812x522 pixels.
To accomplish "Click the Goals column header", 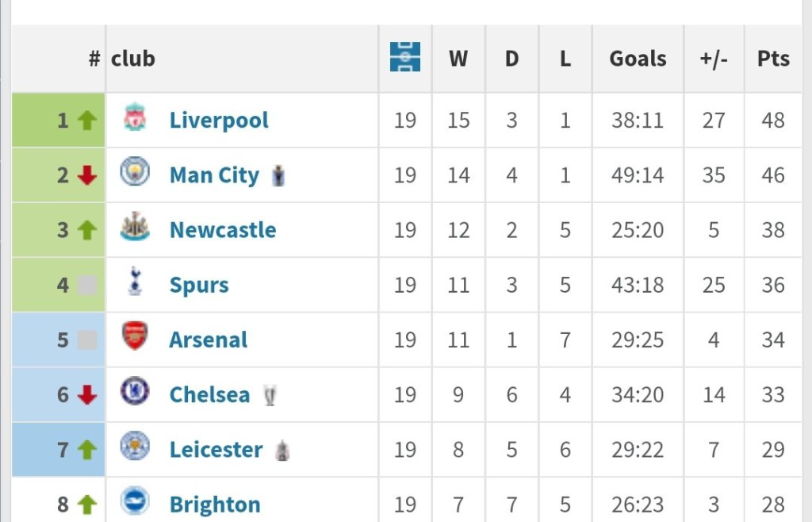I will point(638,59).
